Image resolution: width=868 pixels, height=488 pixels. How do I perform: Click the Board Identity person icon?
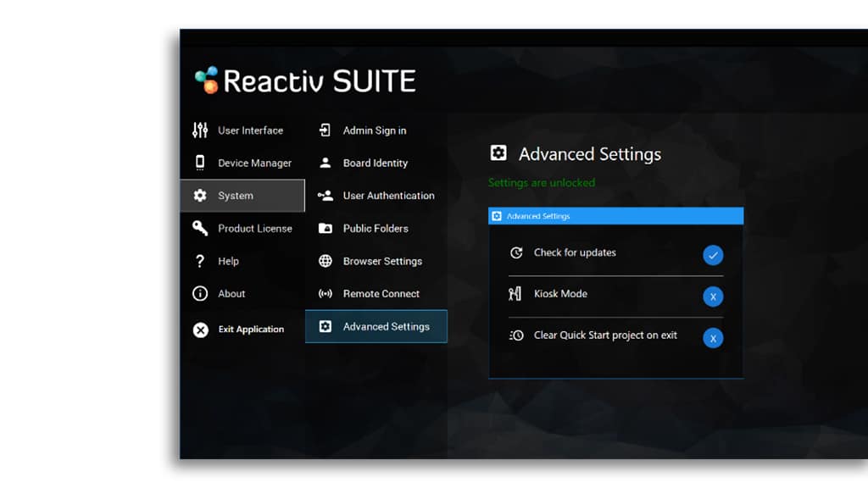click(x=325, y=163)
